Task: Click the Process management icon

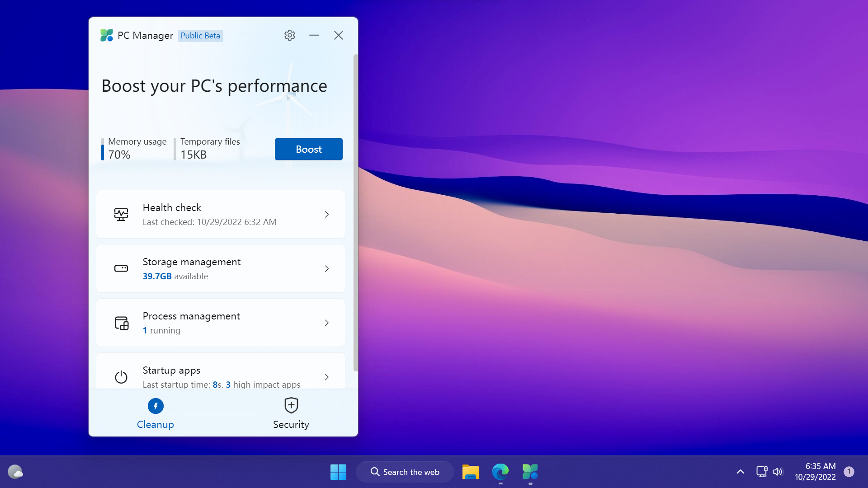Action: 121,323
